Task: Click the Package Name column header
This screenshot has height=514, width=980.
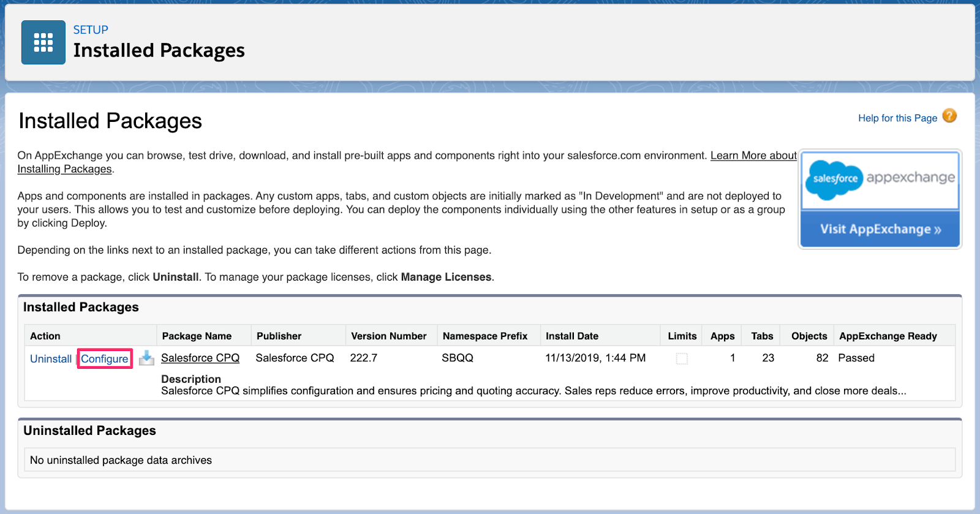Action: (x=197, y=336)
